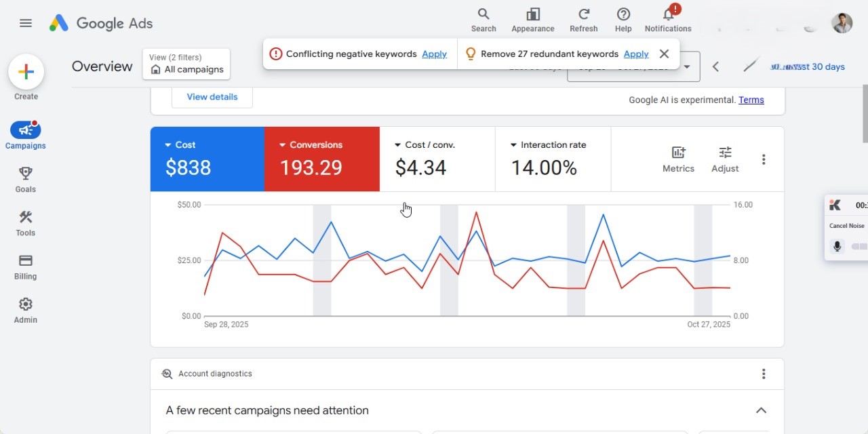Toggle the Conversions metric card
The height and width of the screenshot is (434, 868).
(321, 159)
